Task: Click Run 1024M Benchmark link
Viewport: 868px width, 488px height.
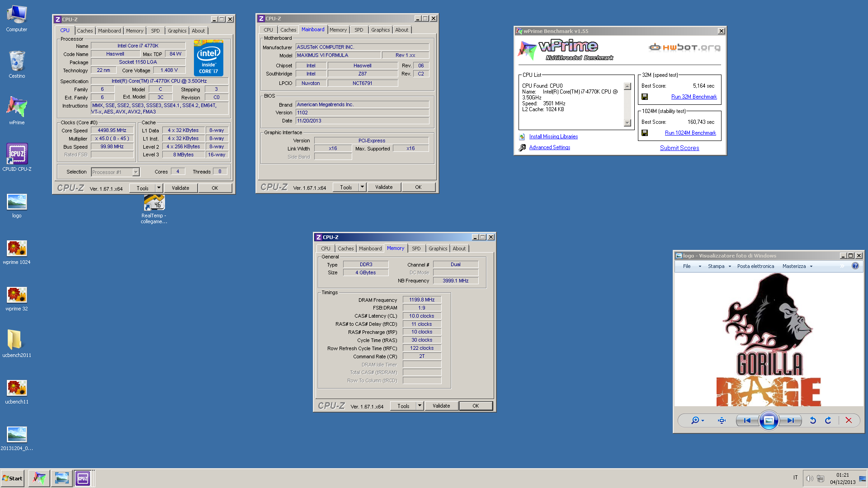Action: (690, 133)
